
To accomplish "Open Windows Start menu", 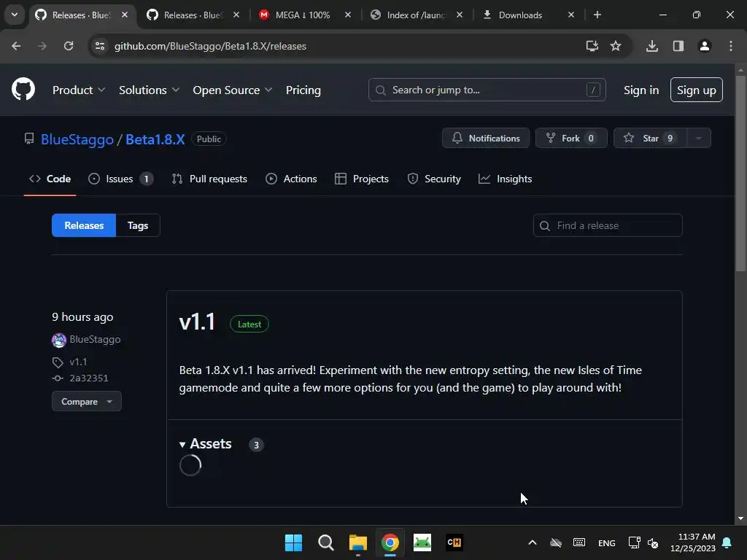I will pos(293,542).
